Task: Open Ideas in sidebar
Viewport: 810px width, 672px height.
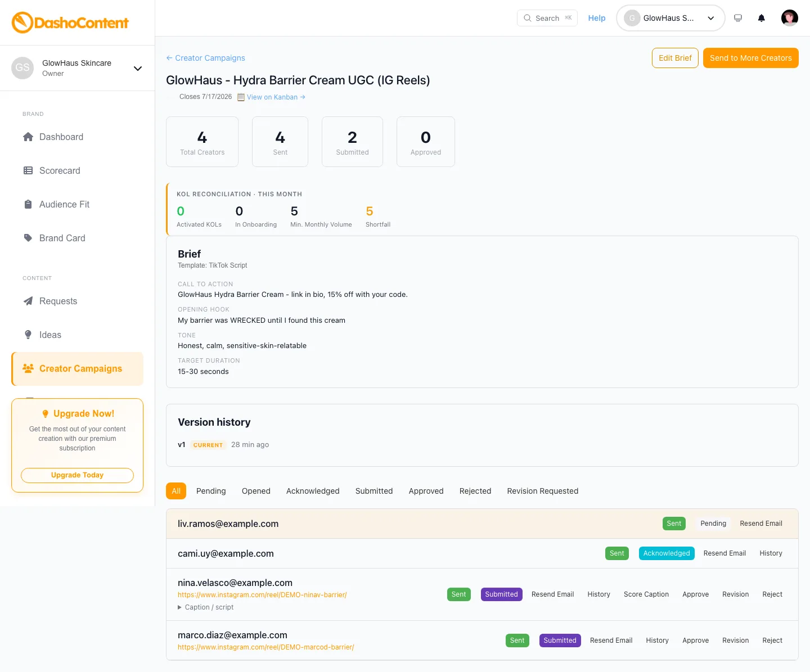Action: click(78, 335)
